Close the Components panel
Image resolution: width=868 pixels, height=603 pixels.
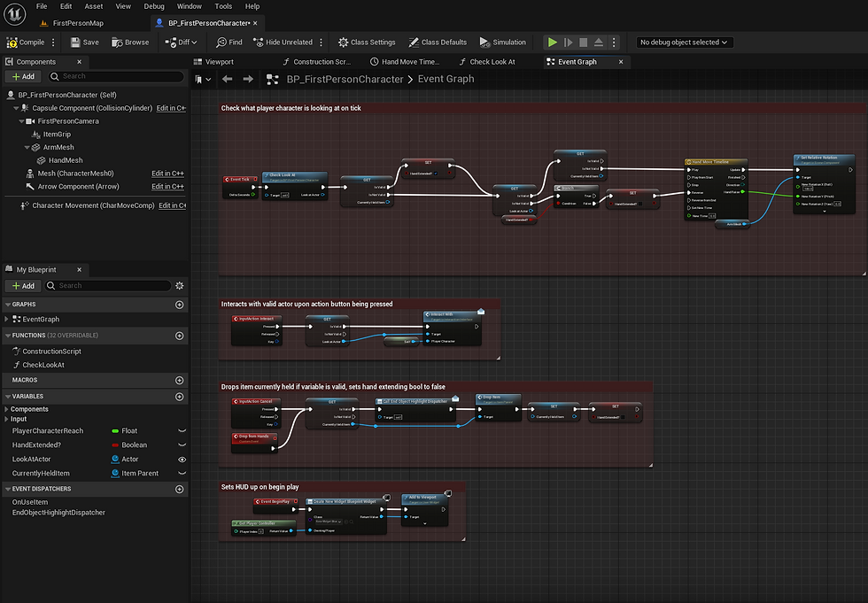click(79, 62)
